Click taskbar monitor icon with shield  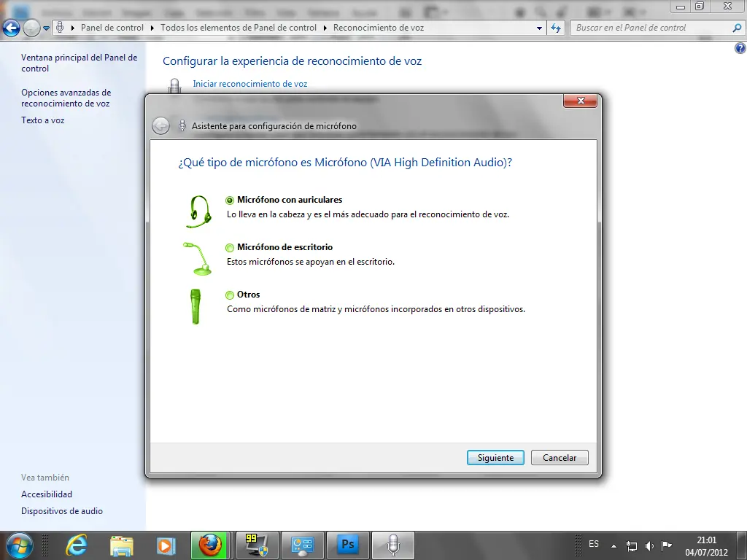click(258, 545)
